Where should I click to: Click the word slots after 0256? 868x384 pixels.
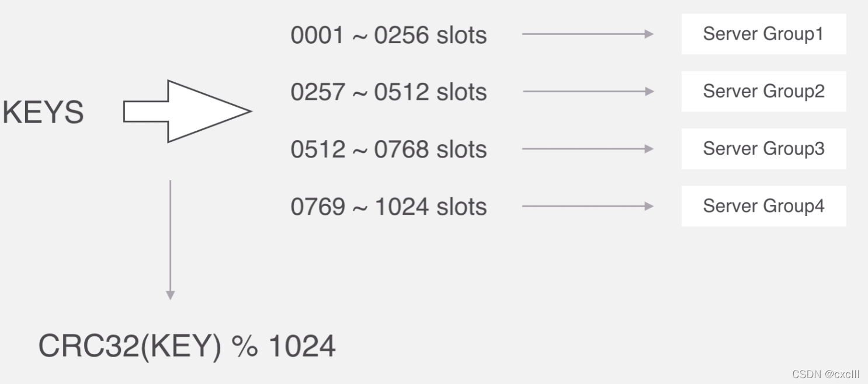pyautogui.click(x=461, y=36)
